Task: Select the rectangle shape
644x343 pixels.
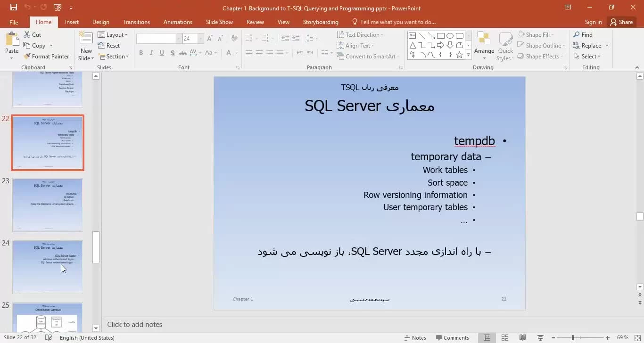Action: click(441, 36)
